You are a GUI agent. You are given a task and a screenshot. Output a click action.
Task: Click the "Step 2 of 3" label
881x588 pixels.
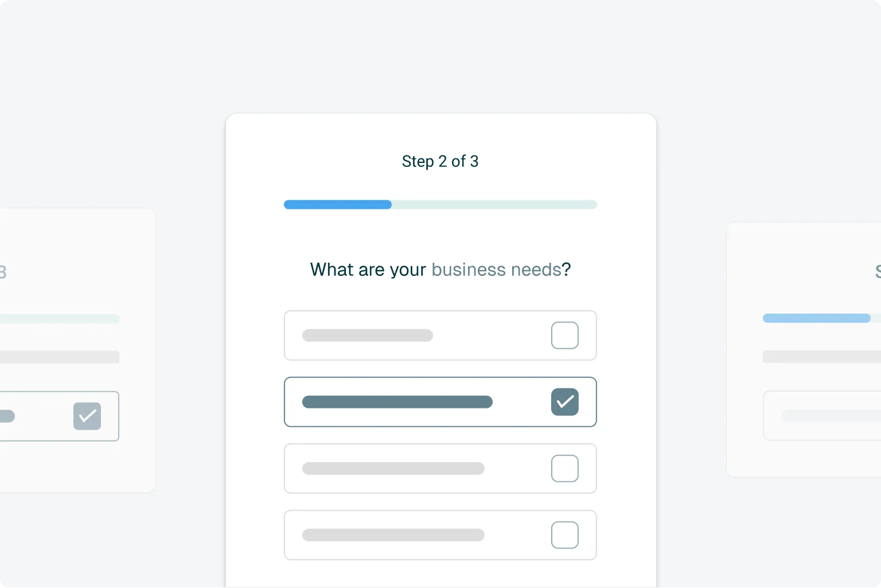click(x=440, y=162)
